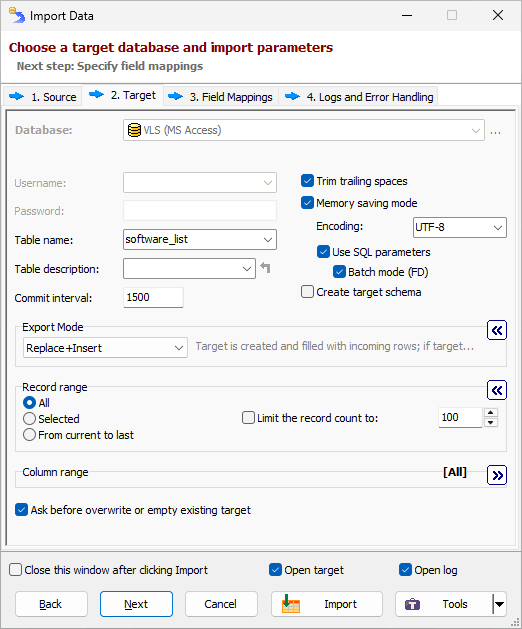Check Close this window after clicking Import
522x629 pixels.
point(15,570)
